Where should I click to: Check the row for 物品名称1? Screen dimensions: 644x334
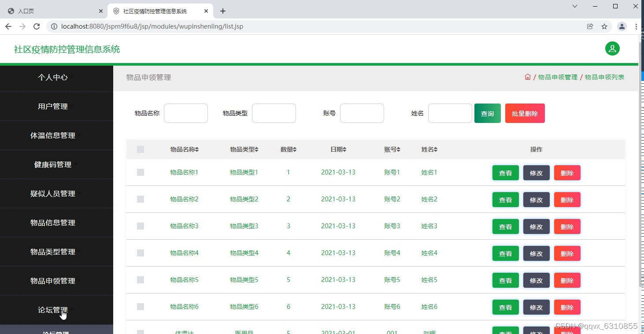[x=141, y=172]
